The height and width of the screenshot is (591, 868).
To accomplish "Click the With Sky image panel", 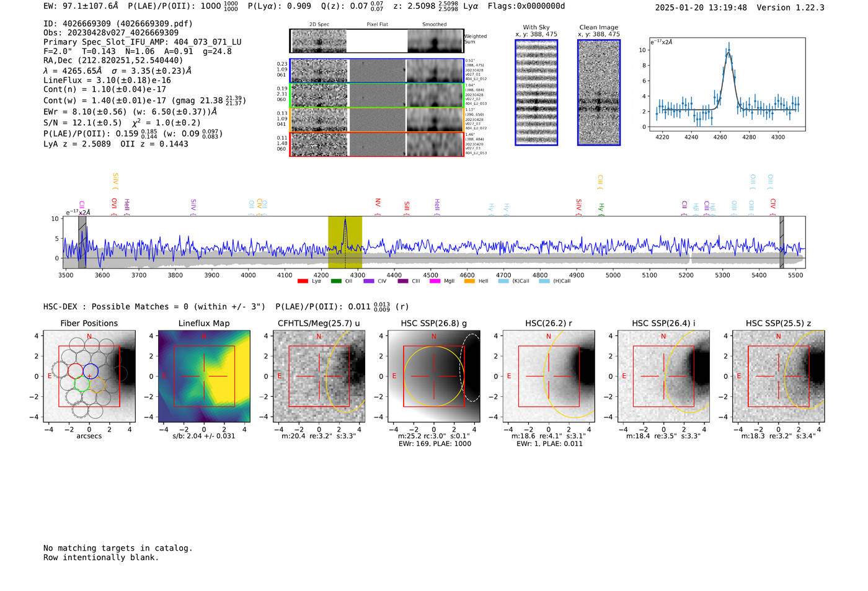I will (x=536, y=92).
